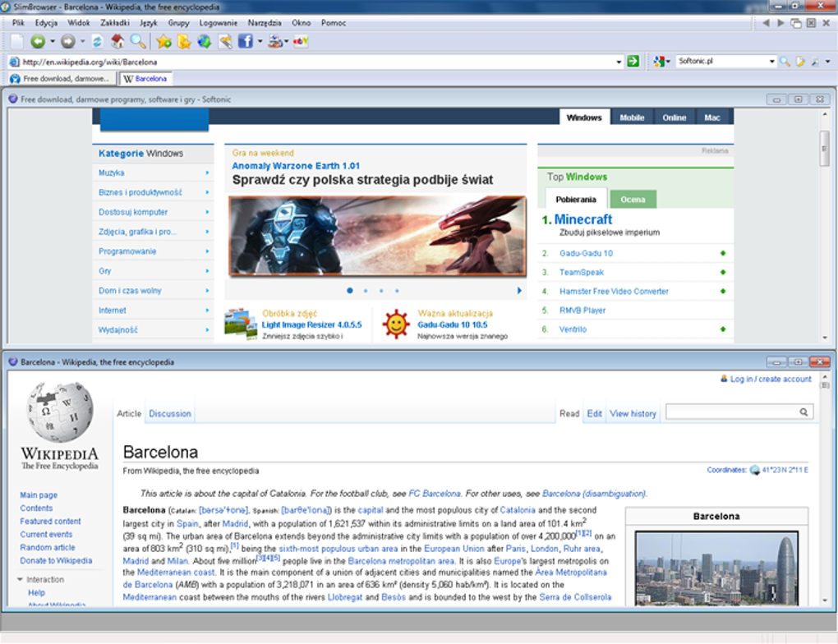Click the highlight marker icon by the search box
This screenshot has height=644, width=838.
(800, 62)
